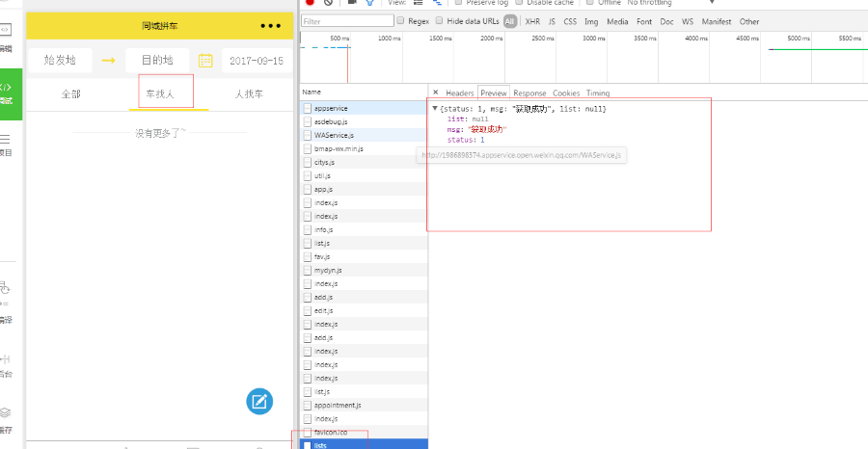Select the All filter type
Image resolution: width=868 pixels, height=449 pixels.
click(510, 21)
